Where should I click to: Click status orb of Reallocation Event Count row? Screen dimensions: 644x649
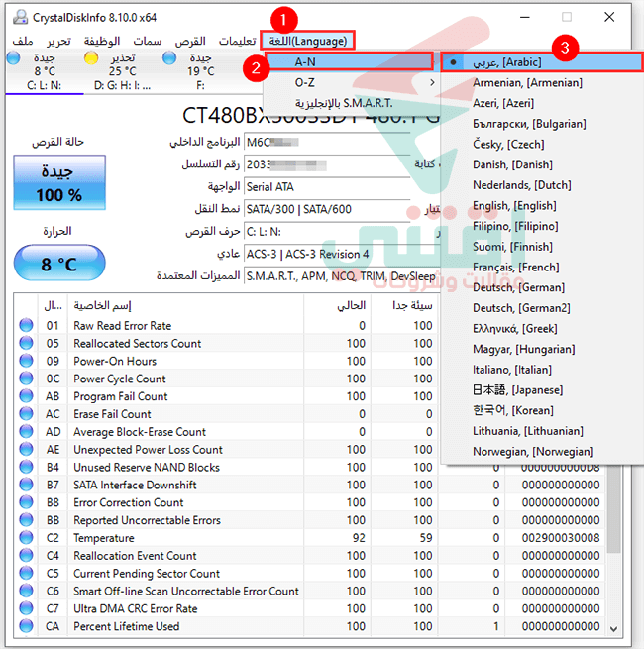(x=26, y=556)
